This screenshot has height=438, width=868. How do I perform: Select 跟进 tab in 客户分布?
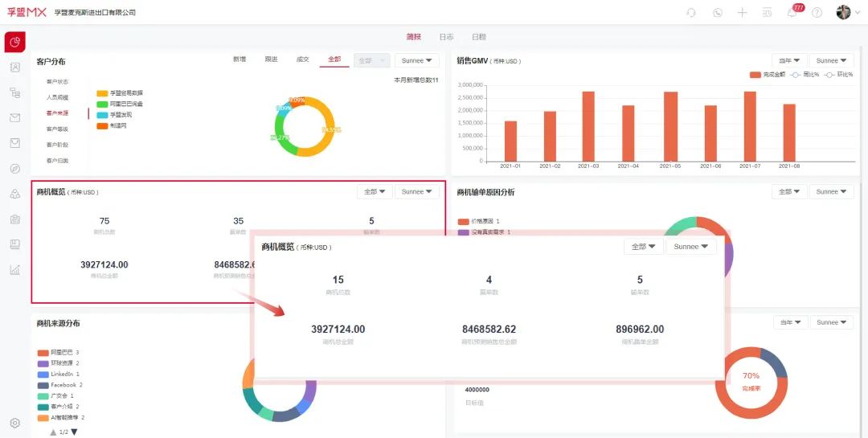point(272,59)
